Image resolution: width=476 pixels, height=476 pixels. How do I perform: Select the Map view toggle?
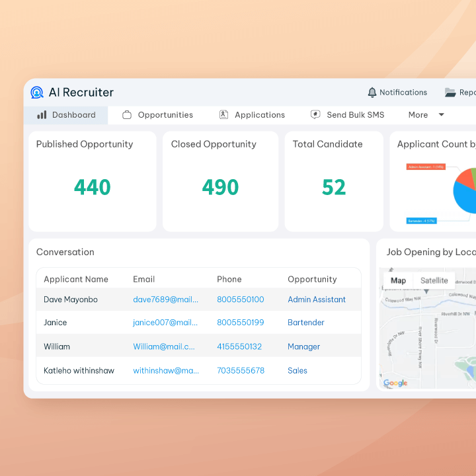click(x=398, y=280)
